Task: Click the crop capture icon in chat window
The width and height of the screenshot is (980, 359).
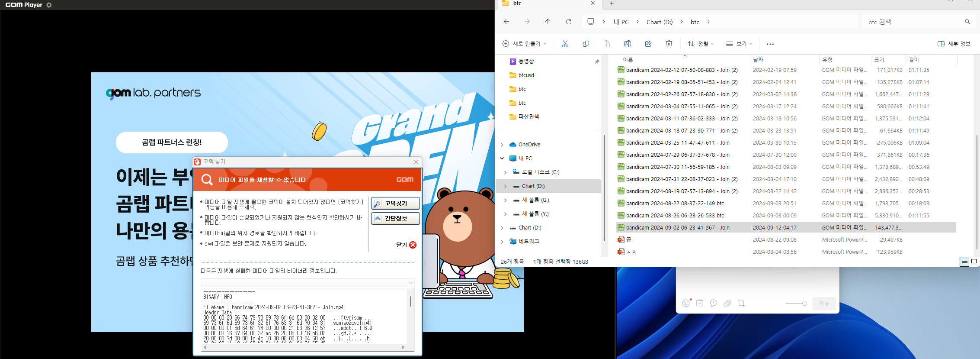Action: click(741, 303)
